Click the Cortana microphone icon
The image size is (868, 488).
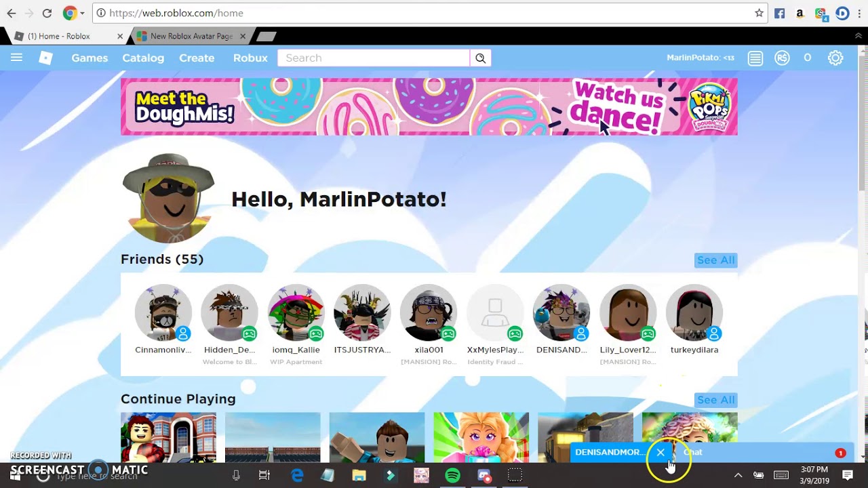point(236,475)
